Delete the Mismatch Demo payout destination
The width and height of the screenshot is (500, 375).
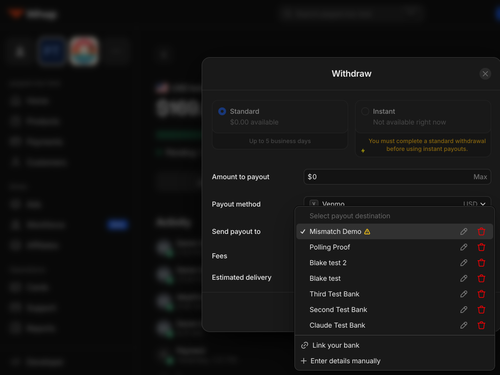[481, 231]
